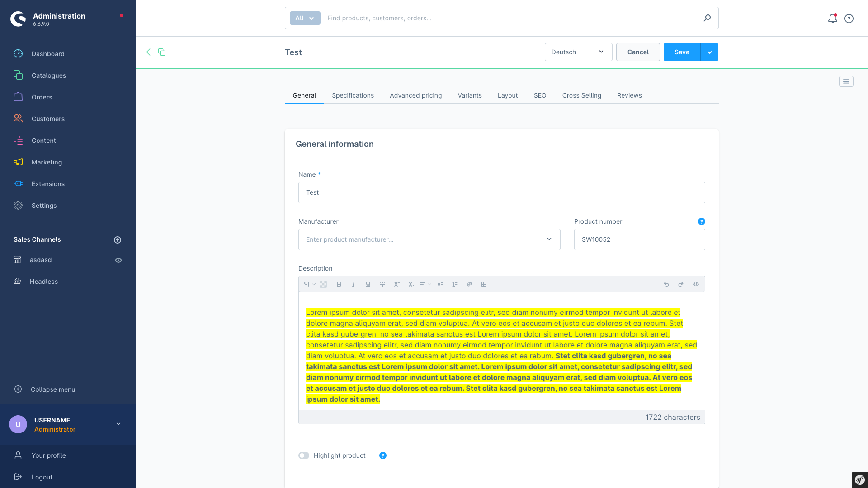
Task: Toggle visibility on asdasd sales channel
Action: click(x=118, y=260)
